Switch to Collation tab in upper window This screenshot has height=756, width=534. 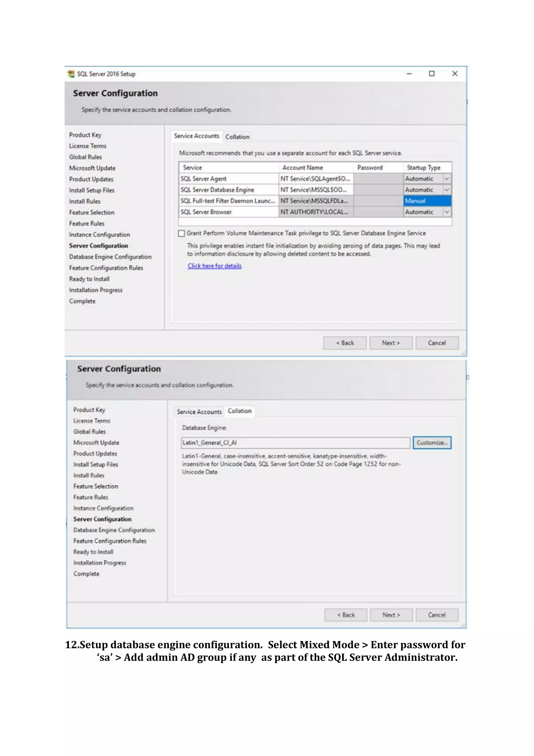click(x=237, y=137)
